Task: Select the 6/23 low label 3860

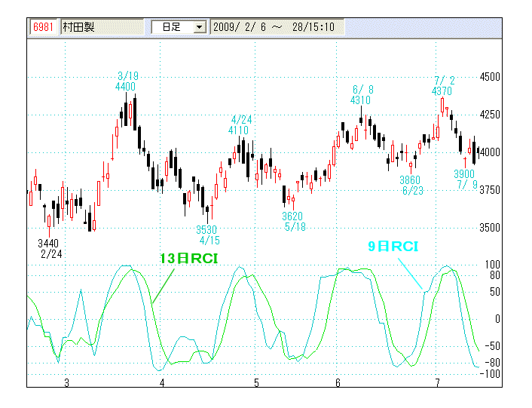Action: point(410,180)
